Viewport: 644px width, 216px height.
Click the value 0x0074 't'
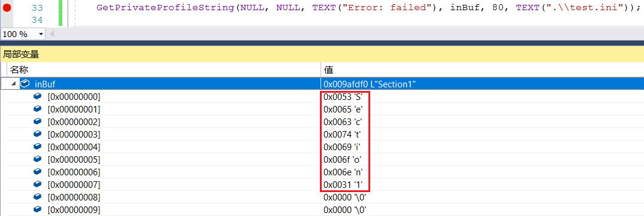pos(341,135)
